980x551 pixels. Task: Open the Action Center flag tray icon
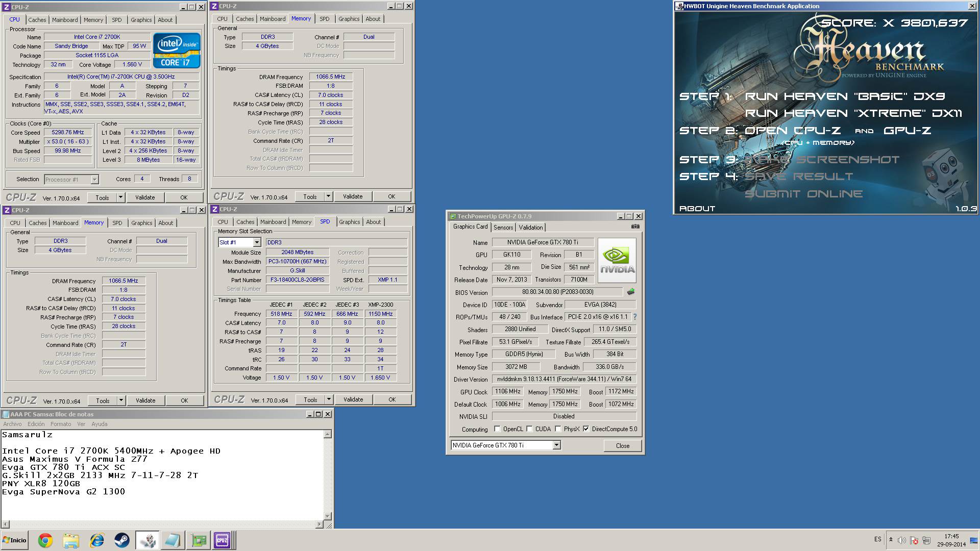click(x=914, y=540)
